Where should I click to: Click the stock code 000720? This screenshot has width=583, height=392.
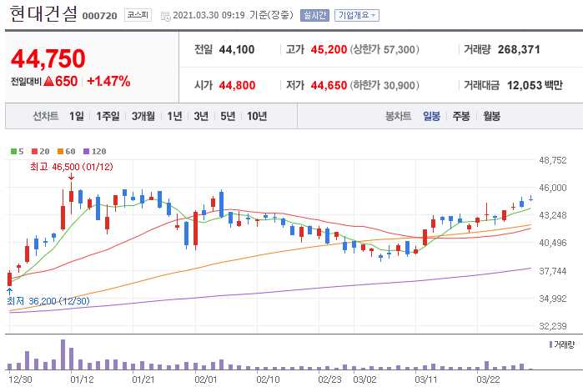(99, 16)
